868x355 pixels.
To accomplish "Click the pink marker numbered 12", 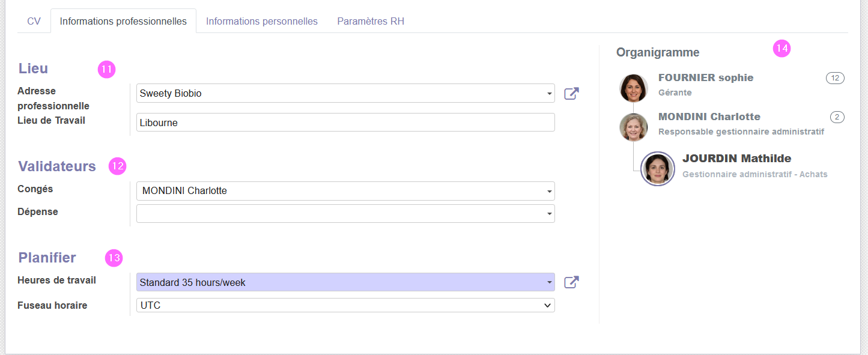I will point(117,167).
